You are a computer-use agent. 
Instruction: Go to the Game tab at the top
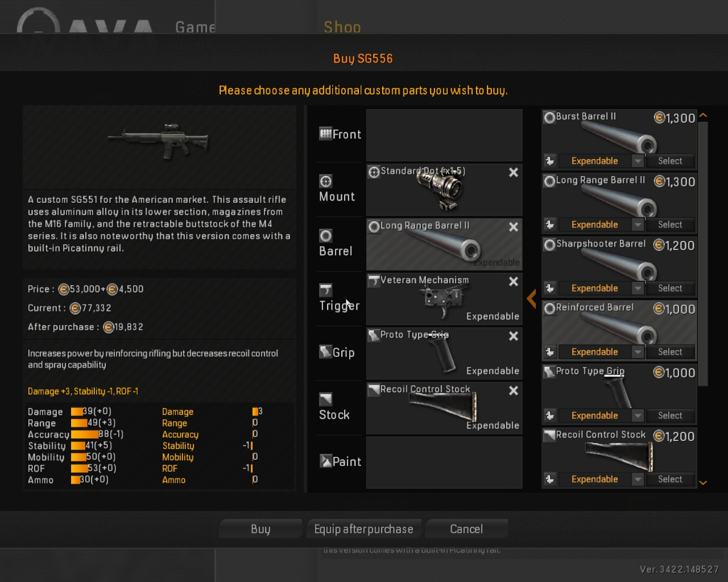click(195, 27)
